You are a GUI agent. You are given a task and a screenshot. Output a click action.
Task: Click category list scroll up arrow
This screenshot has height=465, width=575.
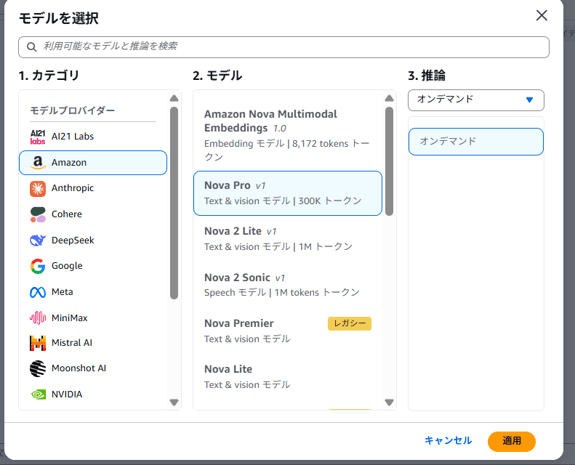[x=174, y=98]
